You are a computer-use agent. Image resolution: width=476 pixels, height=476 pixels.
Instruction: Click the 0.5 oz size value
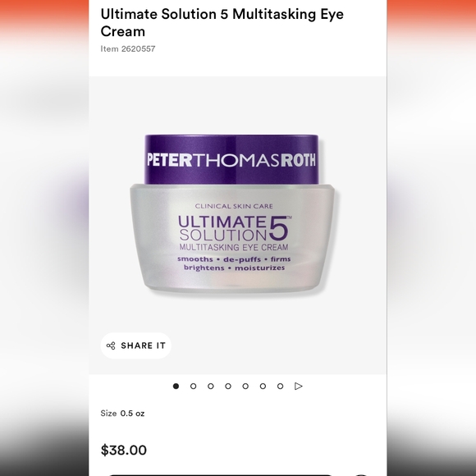[x=132, y=414]
